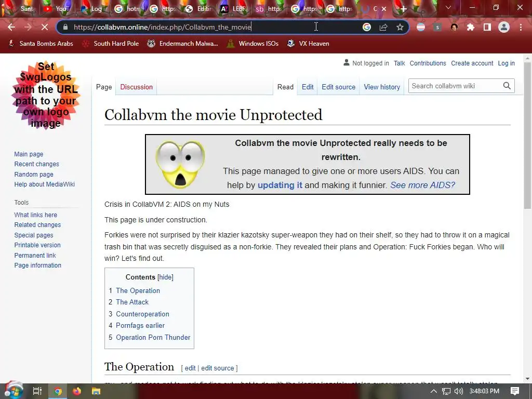The height and width of the screenshot is (399, 532).
Task: Open the Santa Bombs Arabs bookmark
Action: tap(41, 44)
